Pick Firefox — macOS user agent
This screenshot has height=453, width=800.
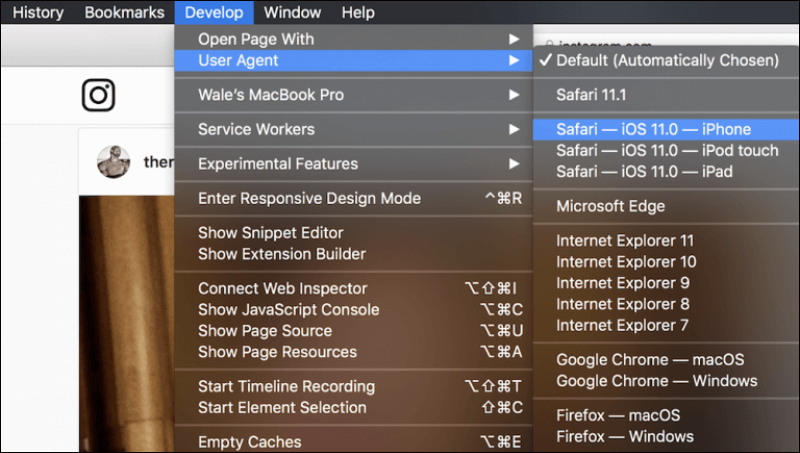[x=618, y=415]
